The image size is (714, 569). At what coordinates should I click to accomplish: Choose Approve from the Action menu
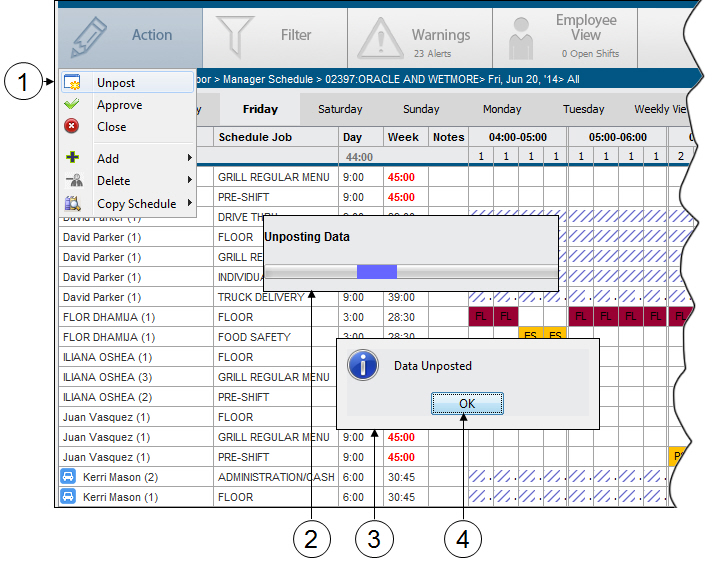click(x=128, y=105)
